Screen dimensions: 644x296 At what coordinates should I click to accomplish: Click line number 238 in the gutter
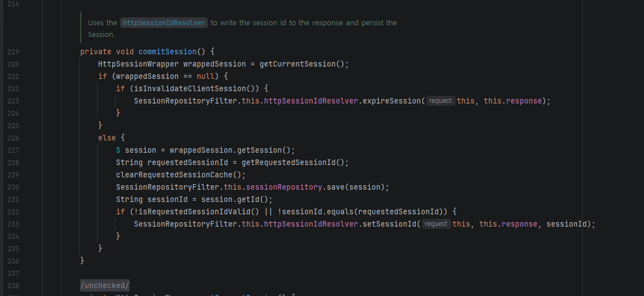pos(13,285)
